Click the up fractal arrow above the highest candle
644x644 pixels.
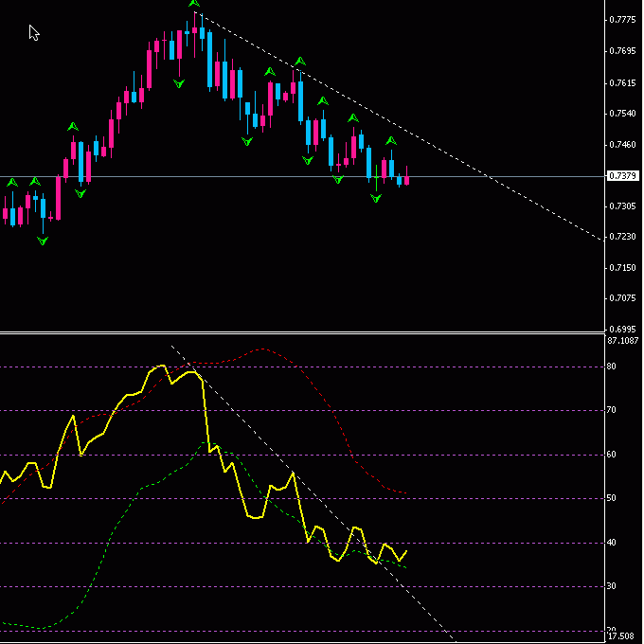pyautogui.click(x=194, y=5)
